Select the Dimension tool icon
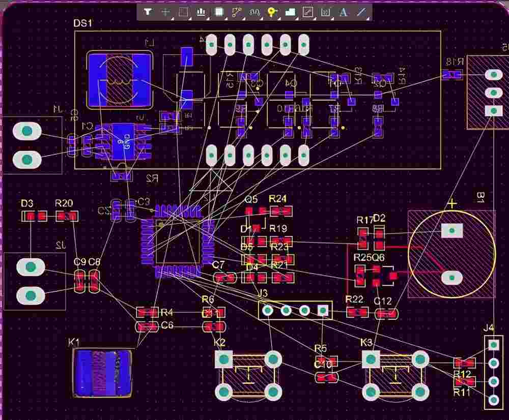This screenshot has width=509, height=420. click(x=325, y=12)
